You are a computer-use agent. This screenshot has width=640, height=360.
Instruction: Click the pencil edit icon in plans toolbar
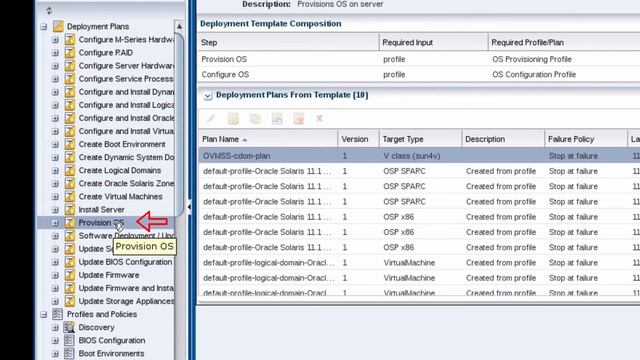coord(211,119)
